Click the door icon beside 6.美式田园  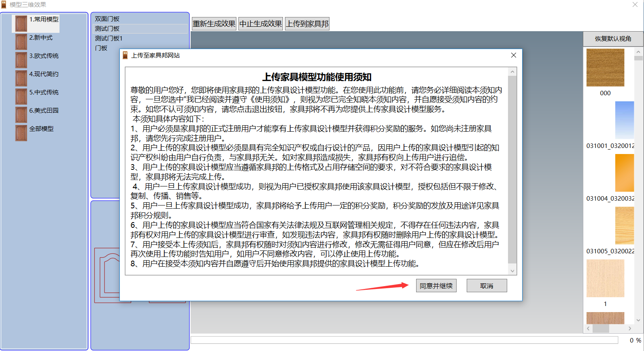pos(21,115)
